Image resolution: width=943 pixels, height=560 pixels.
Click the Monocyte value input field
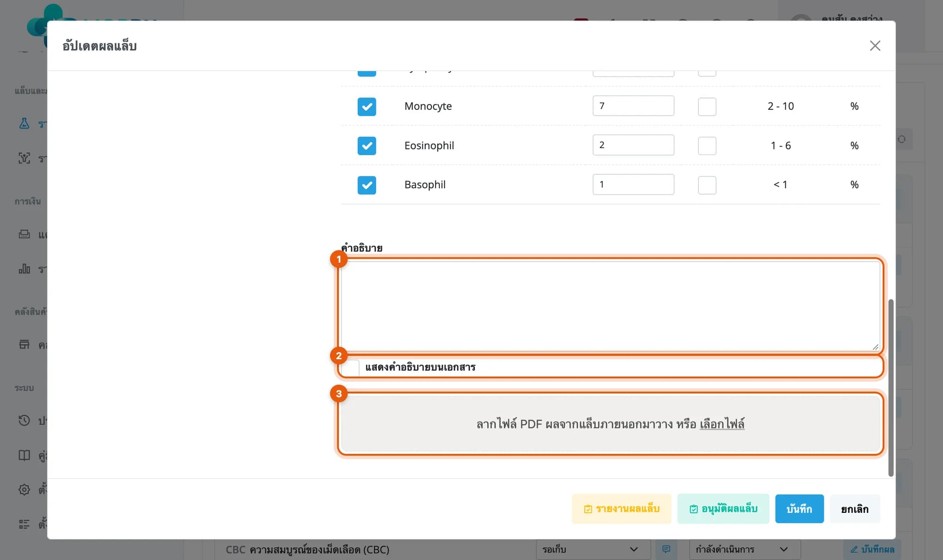point(633,106)
